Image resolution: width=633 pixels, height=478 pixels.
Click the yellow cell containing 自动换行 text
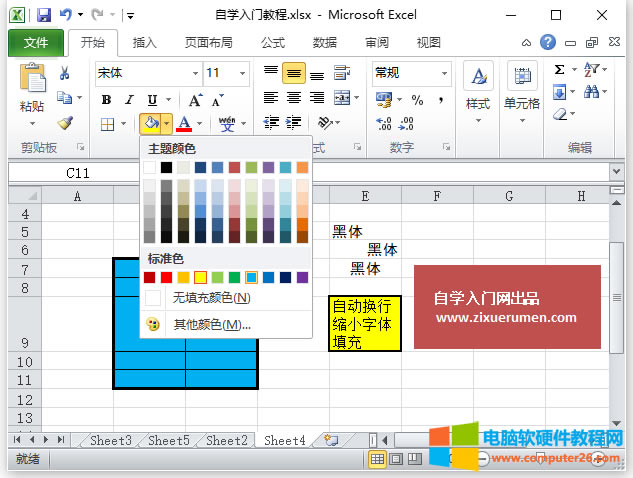click(364, 323)
